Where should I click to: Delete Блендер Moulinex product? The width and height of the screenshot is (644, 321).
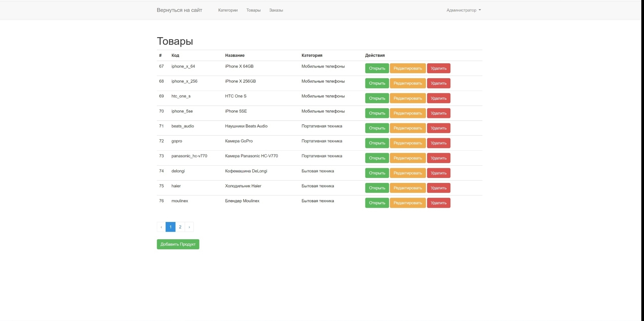pyautogui.click(x=438, y=203)
